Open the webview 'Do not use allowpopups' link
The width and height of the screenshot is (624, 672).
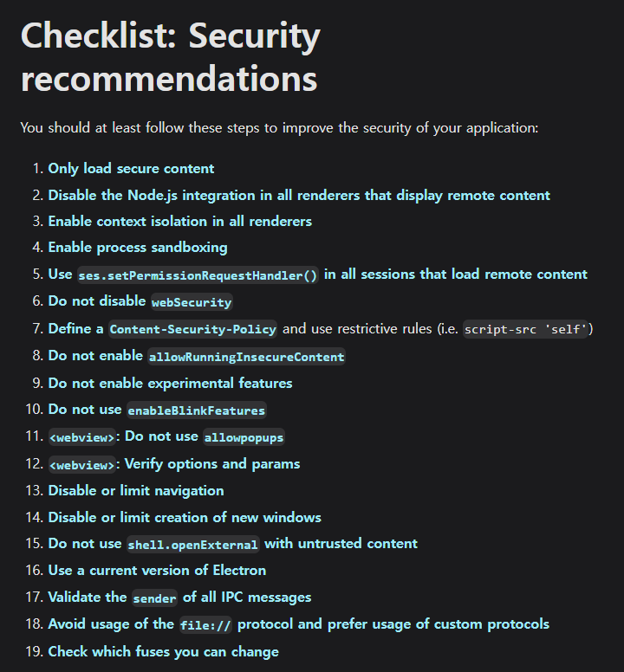click(166, 437)
